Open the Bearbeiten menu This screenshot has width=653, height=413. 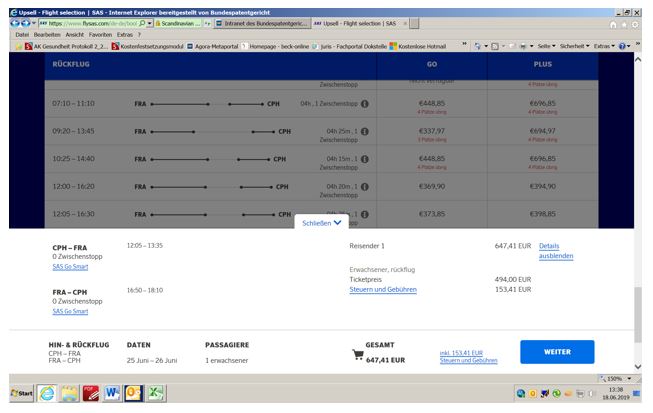pos(47,35)
